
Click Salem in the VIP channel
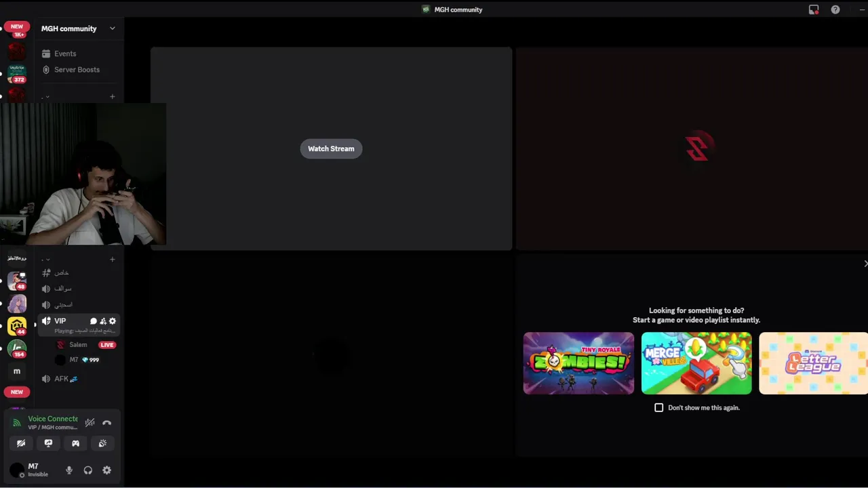[x=77, y=345]
